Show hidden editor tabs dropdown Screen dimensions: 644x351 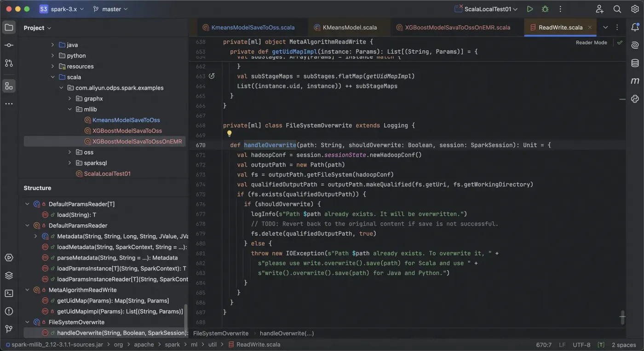click(605, 28)
